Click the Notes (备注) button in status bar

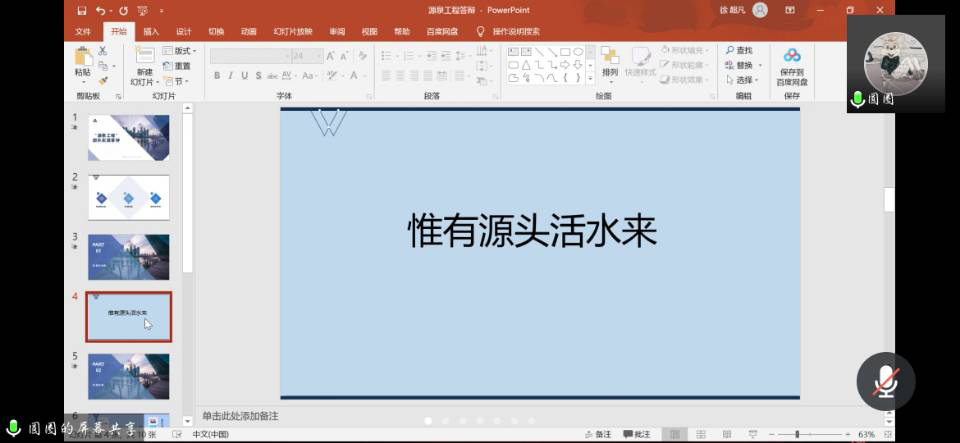[598, 435]
